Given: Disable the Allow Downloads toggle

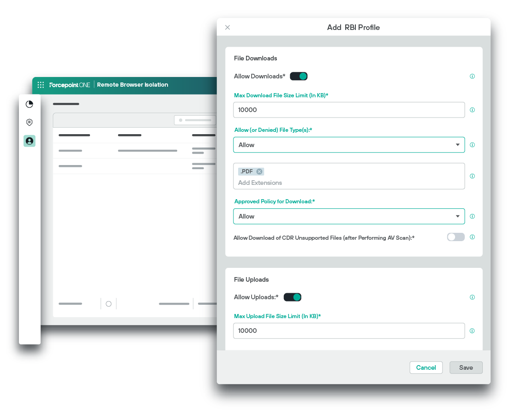Looking at the screenshot, I should point(299,76).
